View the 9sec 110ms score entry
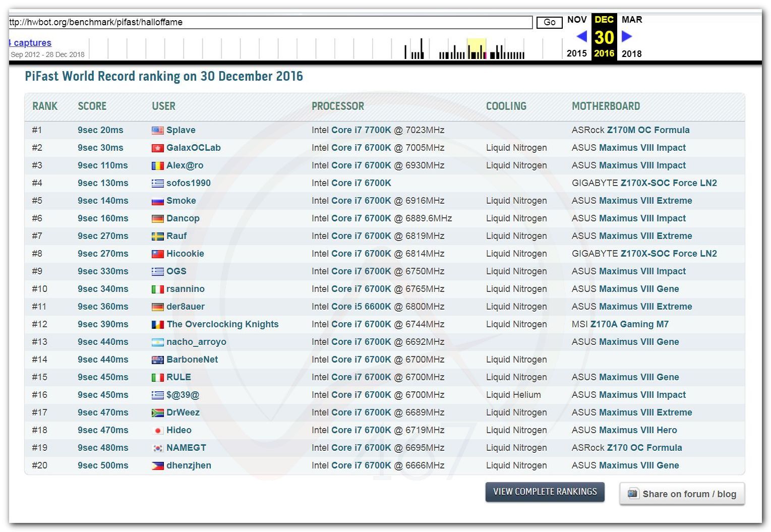Screen dimensions: 771x532 point(103,165)
